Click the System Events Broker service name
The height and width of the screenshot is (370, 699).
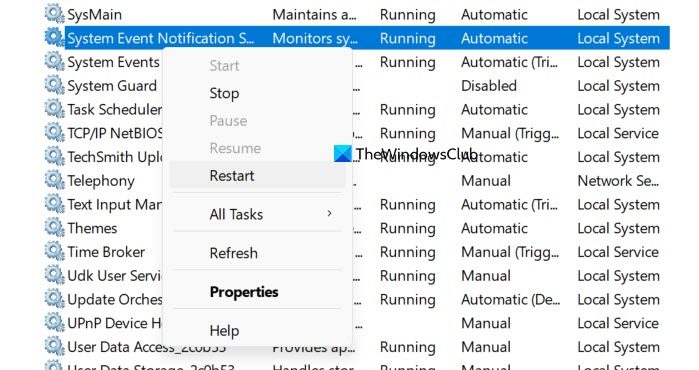point(113,62)
